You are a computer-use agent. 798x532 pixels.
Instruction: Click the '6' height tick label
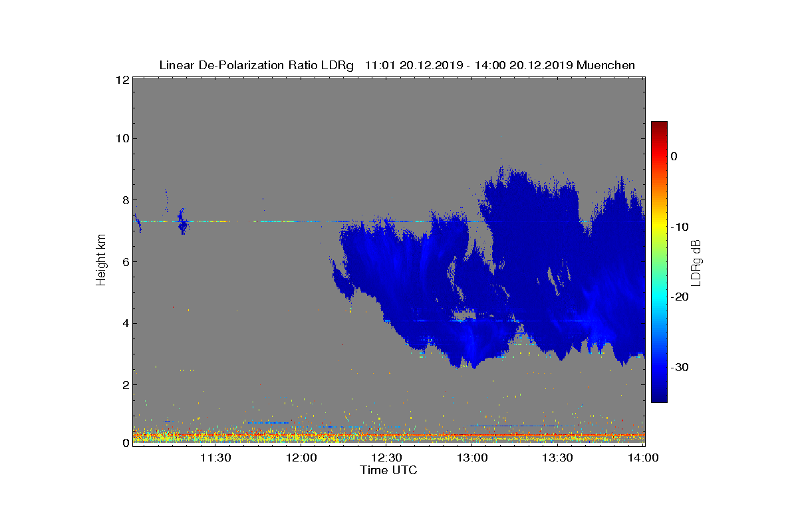pos(124,261)
